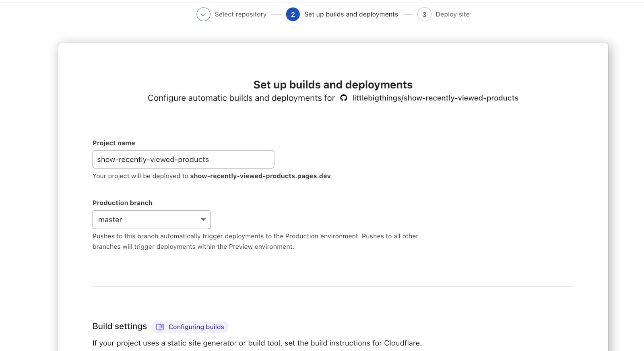Go to the Select repository step

[x=241, y=14]
